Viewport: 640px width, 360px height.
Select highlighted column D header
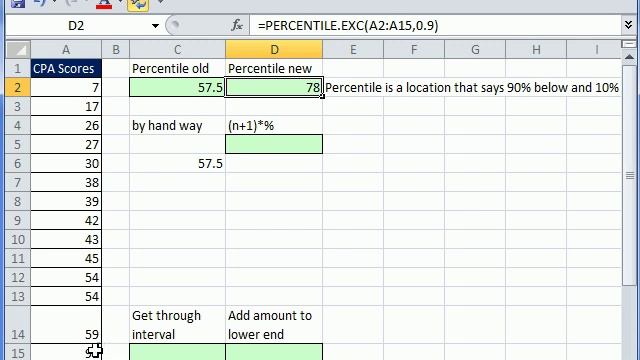pos(274,50)
